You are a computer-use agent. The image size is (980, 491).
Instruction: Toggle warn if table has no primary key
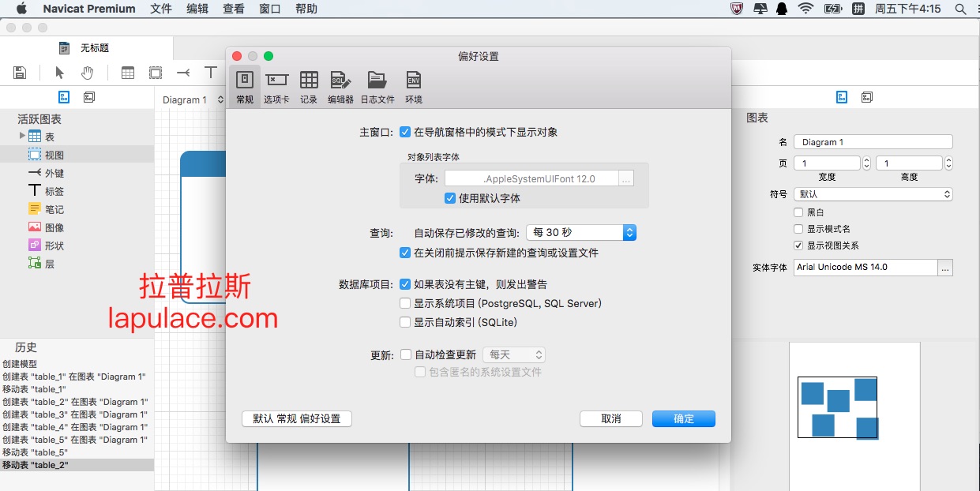[x=405, y=284]
